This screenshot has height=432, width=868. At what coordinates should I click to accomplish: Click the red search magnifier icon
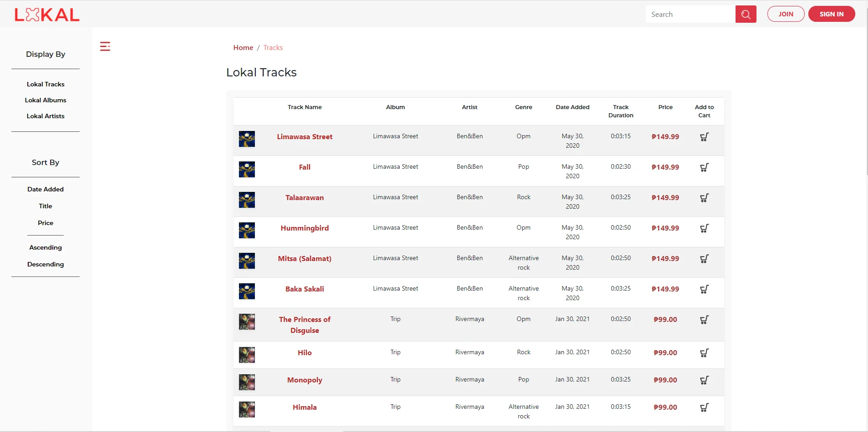point(746,14)
